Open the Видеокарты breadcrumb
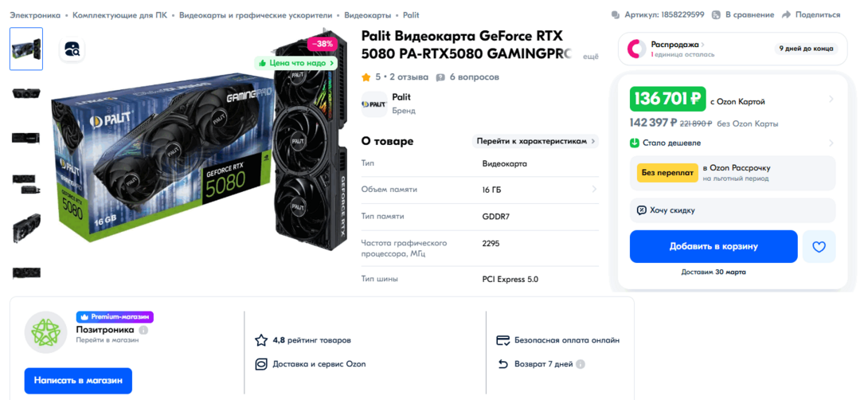Screen dimensions: 868x400 tap(368, 15)
